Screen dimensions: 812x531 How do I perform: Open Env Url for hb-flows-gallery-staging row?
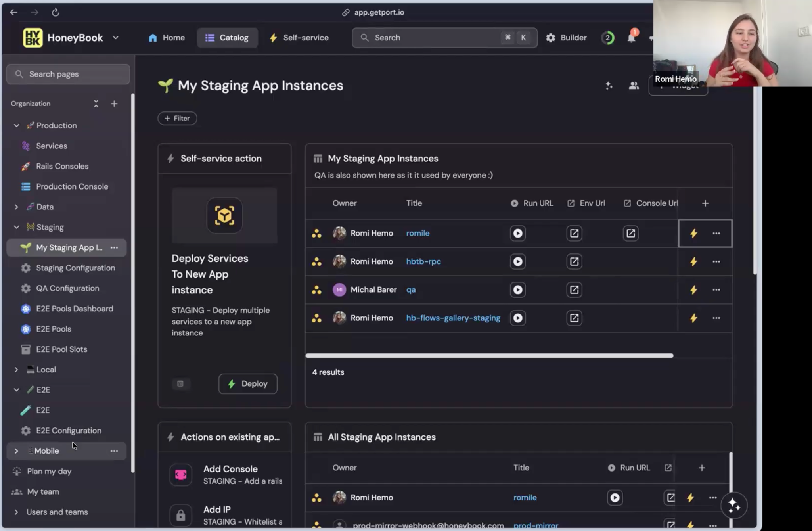point(574,318)
